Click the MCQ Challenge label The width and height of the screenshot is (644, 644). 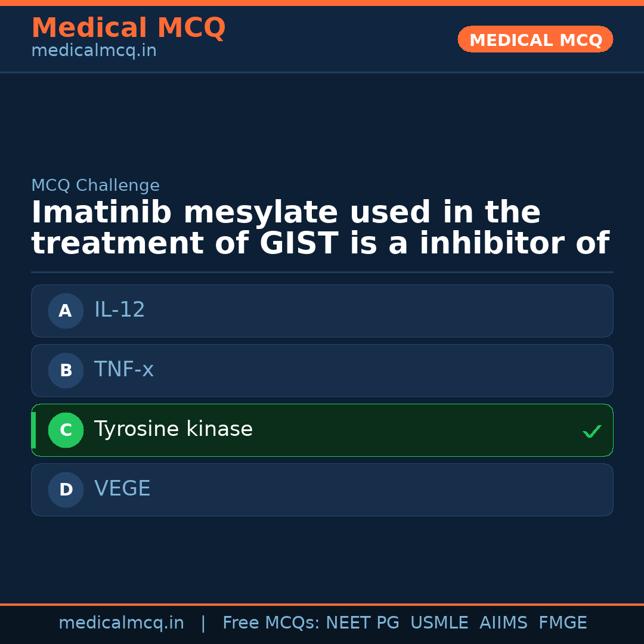click(95, 185)
